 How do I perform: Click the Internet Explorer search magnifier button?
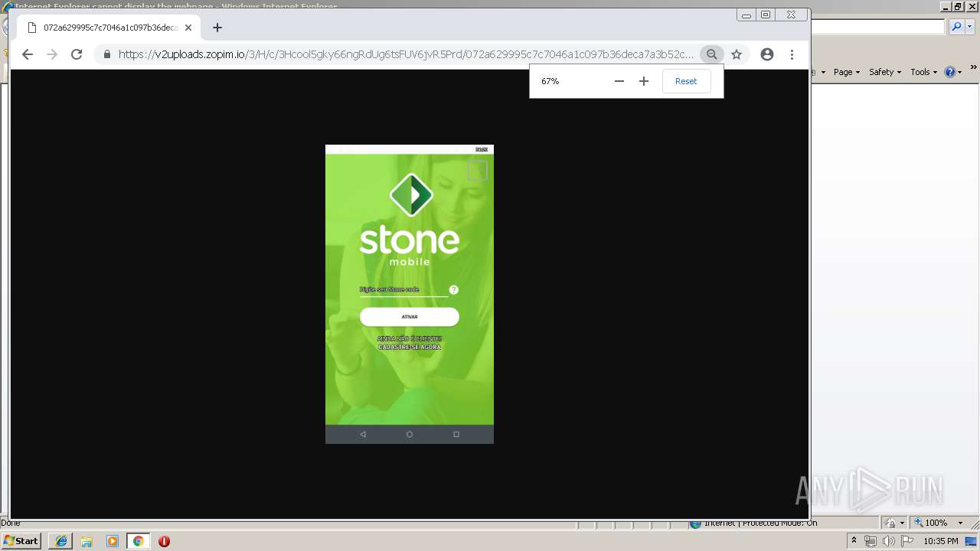click(x=956, y=27)
